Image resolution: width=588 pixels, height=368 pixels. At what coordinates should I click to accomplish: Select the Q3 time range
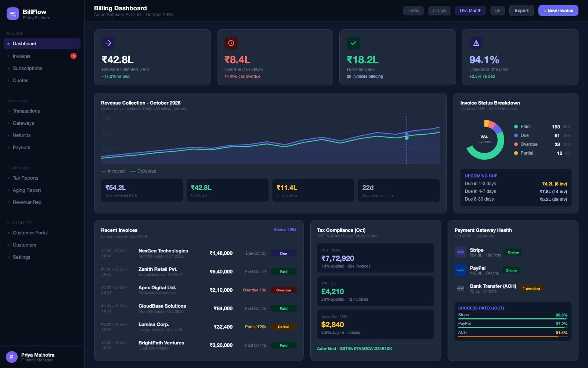[x=497, y=11]
